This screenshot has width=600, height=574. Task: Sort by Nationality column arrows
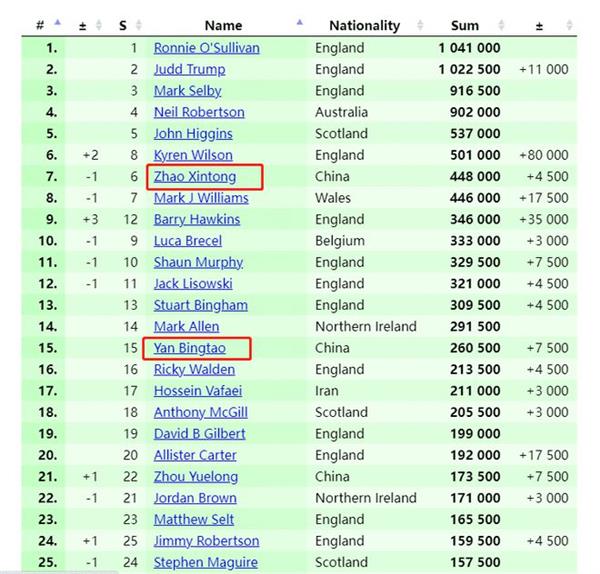420,25
